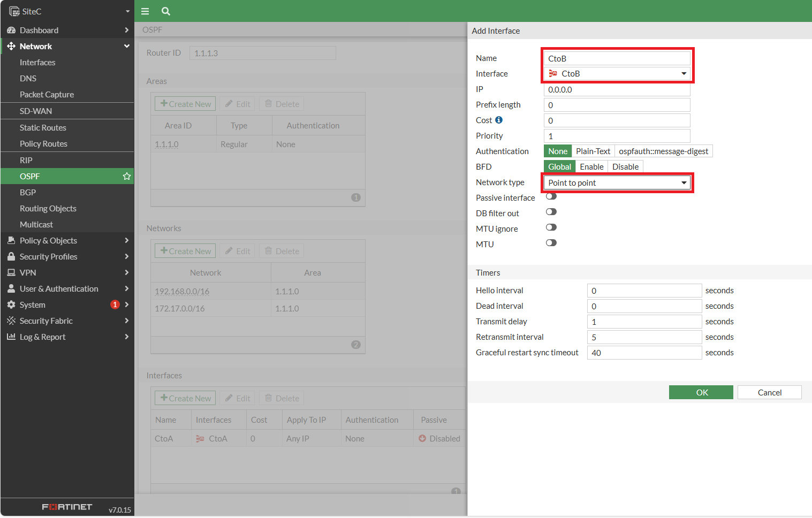Click the Dashboard gauge icon in sidebar
Screen dimensions: 812x518
click(11, 30)
